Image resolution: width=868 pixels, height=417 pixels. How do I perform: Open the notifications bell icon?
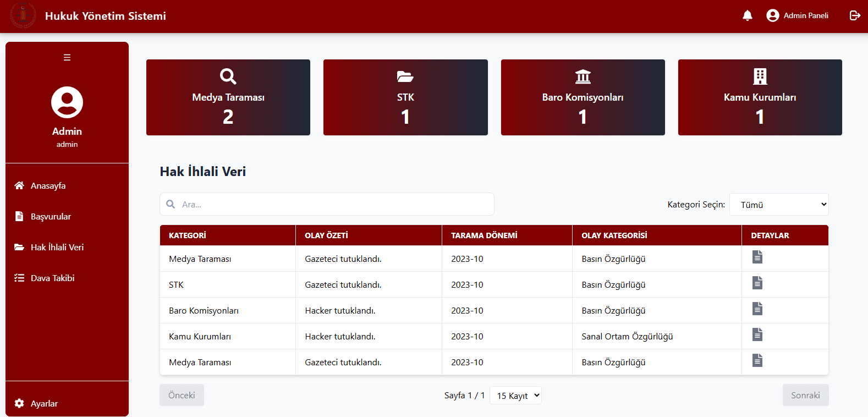tap(747, 15)
